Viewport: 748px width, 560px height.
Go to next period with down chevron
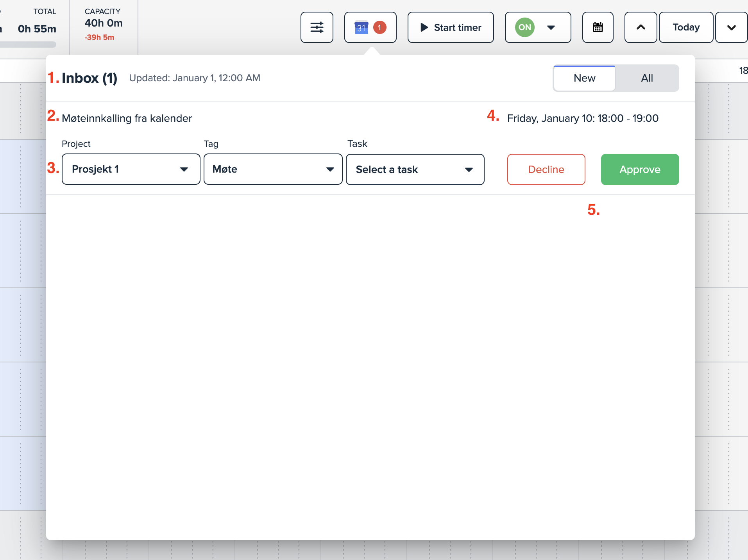click(x=731, y=27)
